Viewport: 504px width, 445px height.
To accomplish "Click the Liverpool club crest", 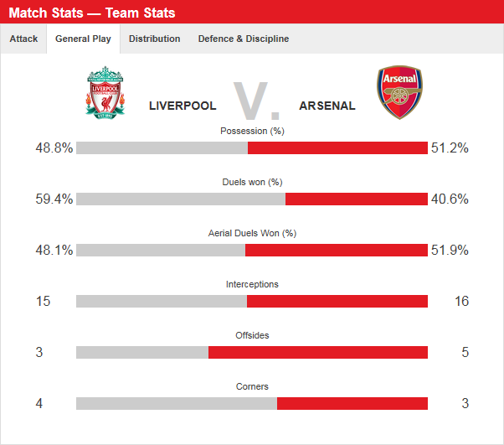I will tap(105, 93).
